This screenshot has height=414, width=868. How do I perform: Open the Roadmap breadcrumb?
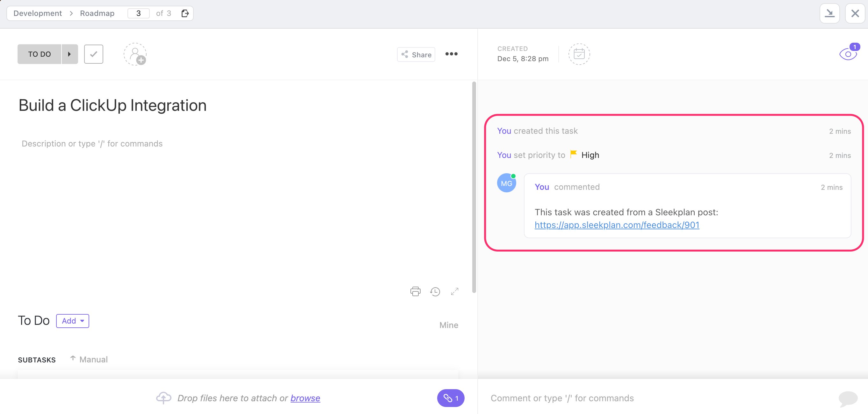97,13
